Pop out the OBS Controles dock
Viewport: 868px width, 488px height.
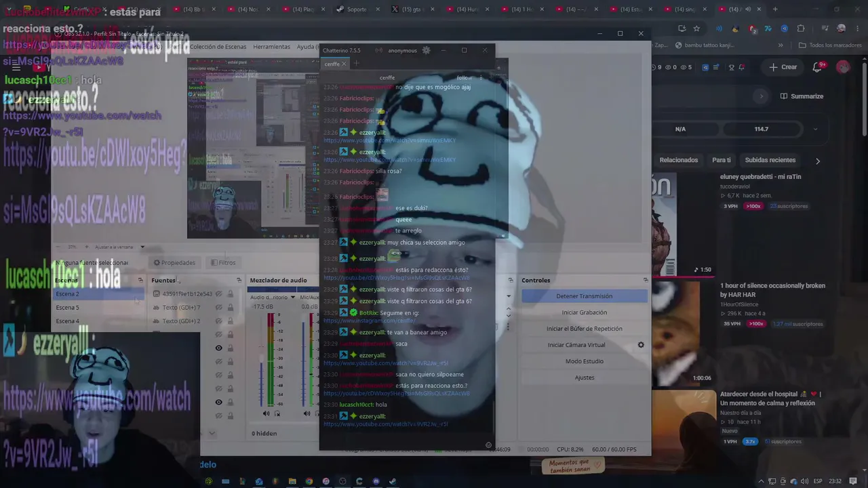pyautogui.click(x=646, y=280)
